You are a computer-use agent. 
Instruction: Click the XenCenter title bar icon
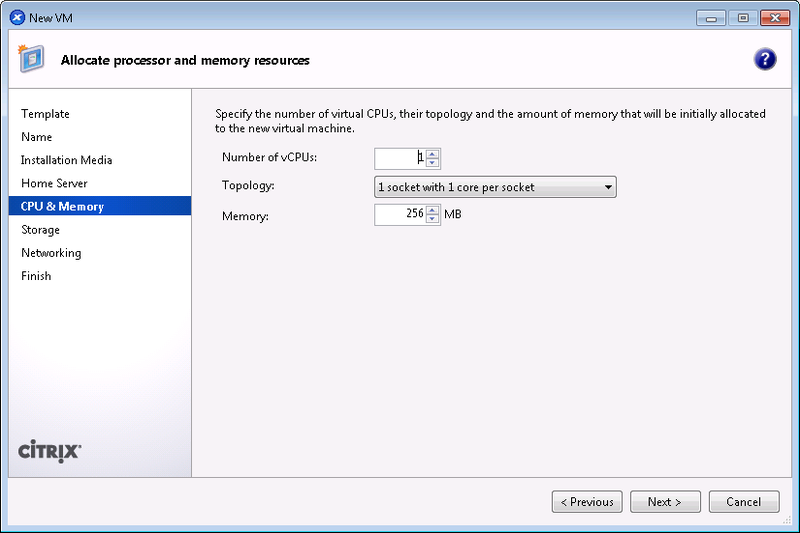click(17, 18)
